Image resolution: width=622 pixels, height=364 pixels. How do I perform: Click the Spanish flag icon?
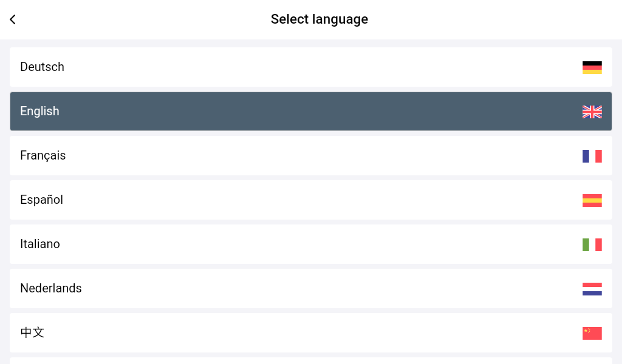pos(592,200)
